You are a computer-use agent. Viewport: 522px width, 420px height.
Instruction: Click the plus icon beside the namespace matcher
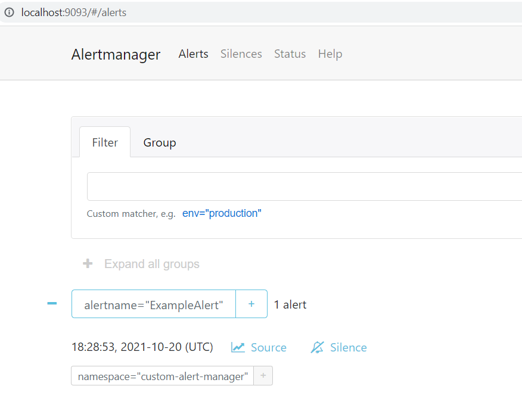click(263, 375)
